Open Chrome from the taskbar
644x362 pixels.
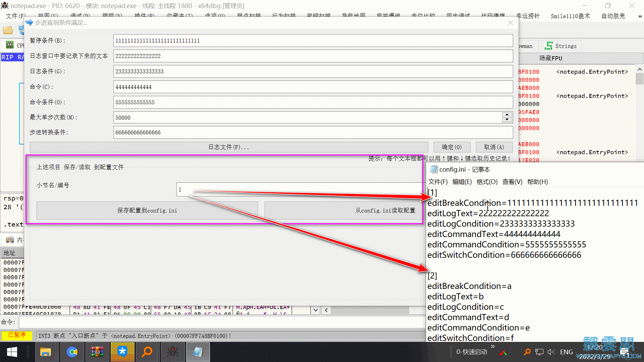tap(72, 352)
